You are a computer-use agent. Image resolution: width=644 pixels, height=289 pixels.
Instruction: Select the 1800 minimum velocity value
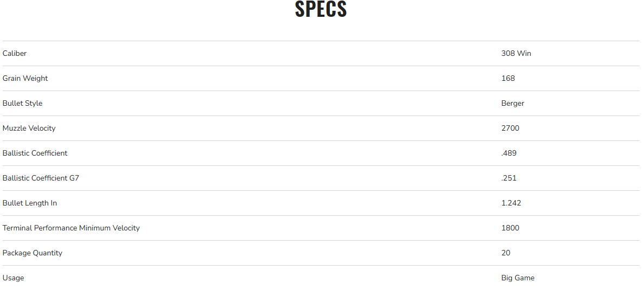510,228
